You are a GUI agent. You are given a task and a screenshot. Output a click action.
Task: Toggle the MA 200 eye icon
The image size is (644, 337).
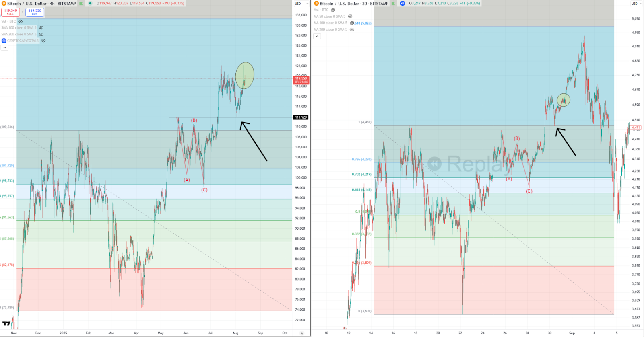pyautogui.click(x=352, y=29)
